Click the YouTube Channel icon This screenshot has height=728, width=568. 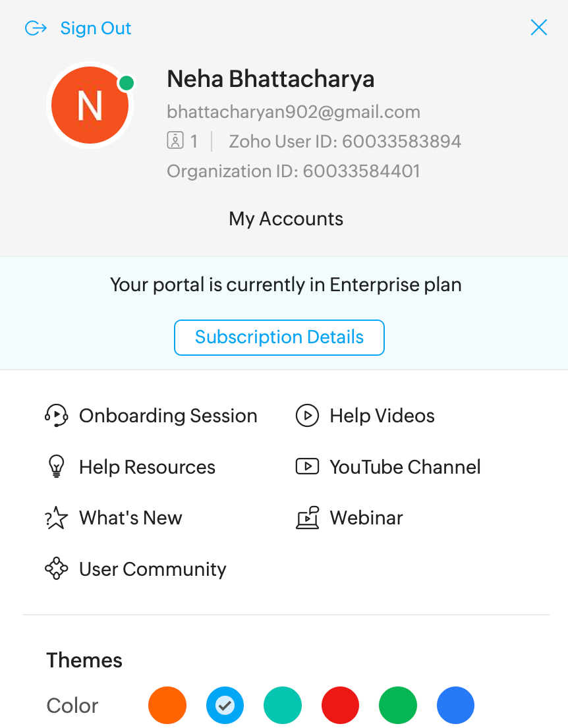tap(307, 467)
